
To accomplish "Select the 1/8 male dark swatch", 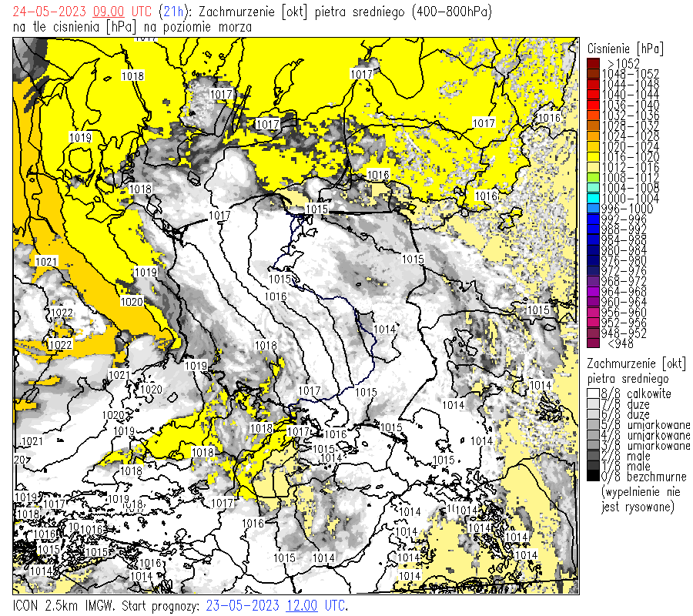I will (593, 466).
